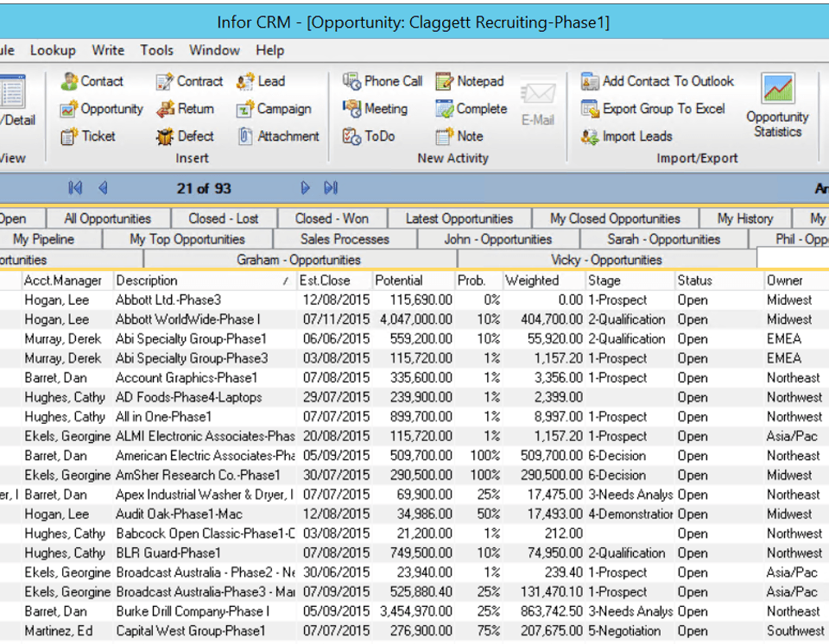This screenshot has height=644, width=829.
Task: Sort by Stage column header
Action: (630, 281)
